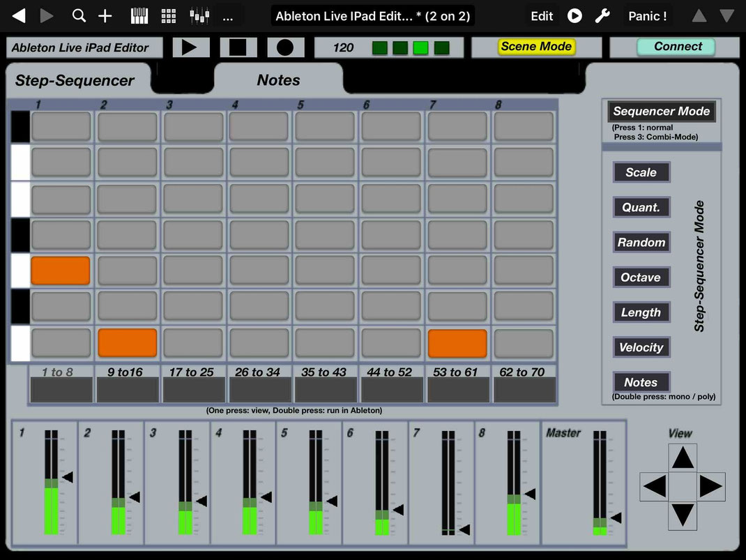
Task: Tap the Connect button
Action: pos(678,47)
